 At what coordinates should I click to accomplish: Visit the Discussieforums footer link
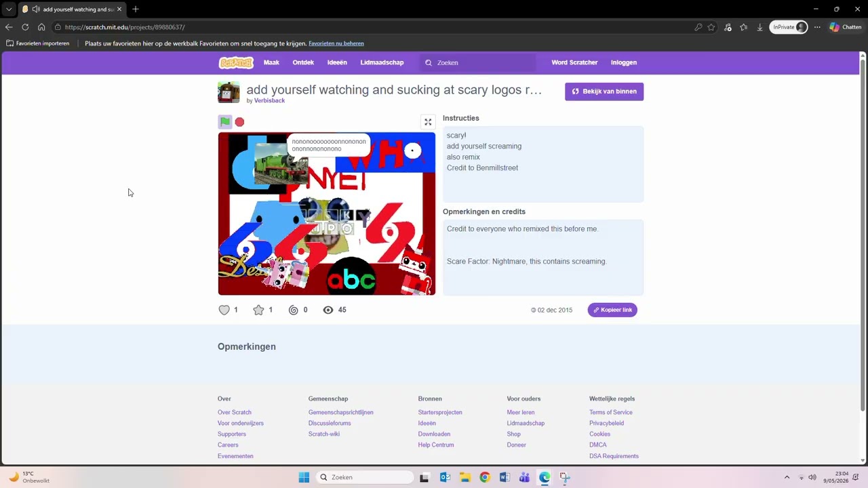coord(330,423)
